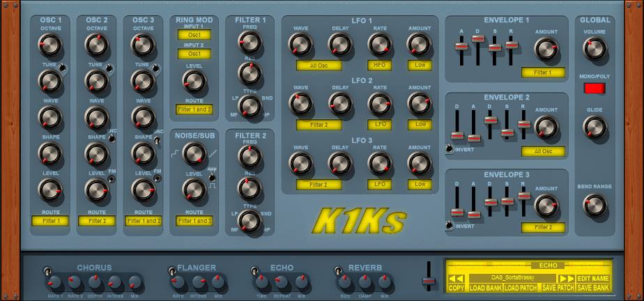644x301 pixels.
Task: Open the OSC 1 Route selector
Action: tap(49, 221)
